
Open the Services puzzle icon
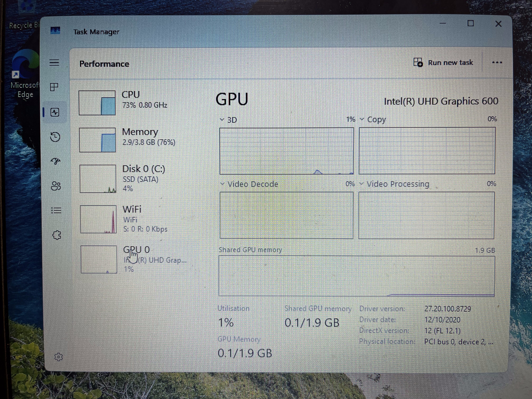[x=57, y=235]
